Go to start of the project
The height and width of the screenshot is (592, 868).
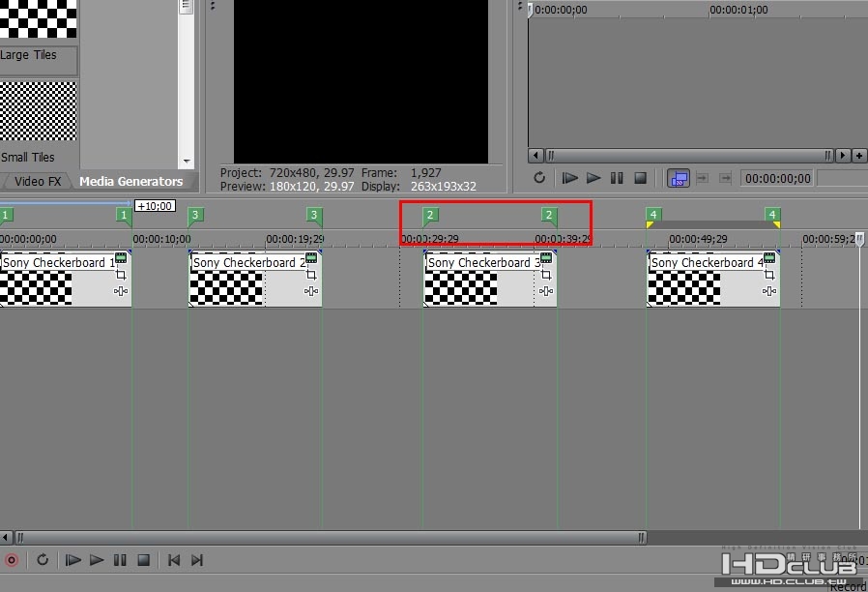pos(174,560)
